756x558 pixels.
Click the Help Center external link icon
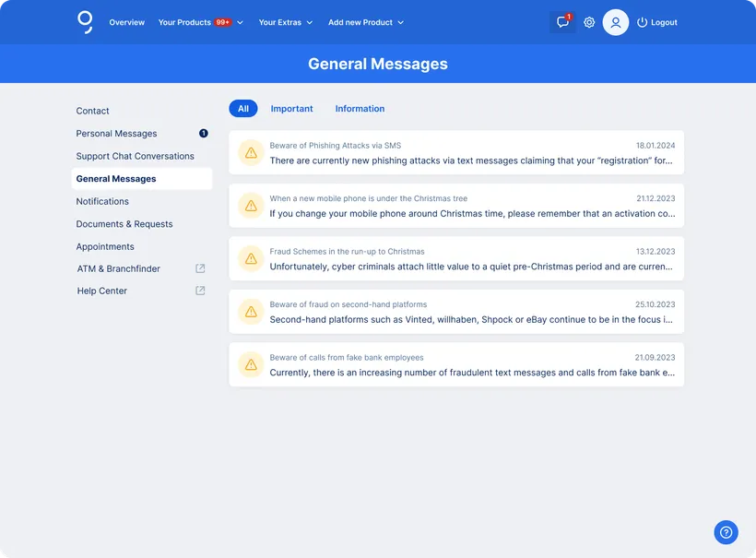pos(200,291)
